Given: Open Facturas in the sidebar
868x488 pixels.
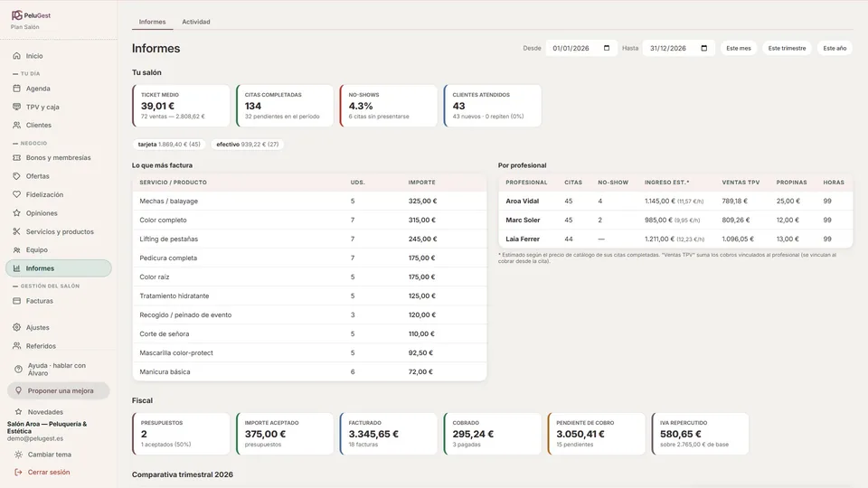Looking at the screenshot, I should coord(59,301).
